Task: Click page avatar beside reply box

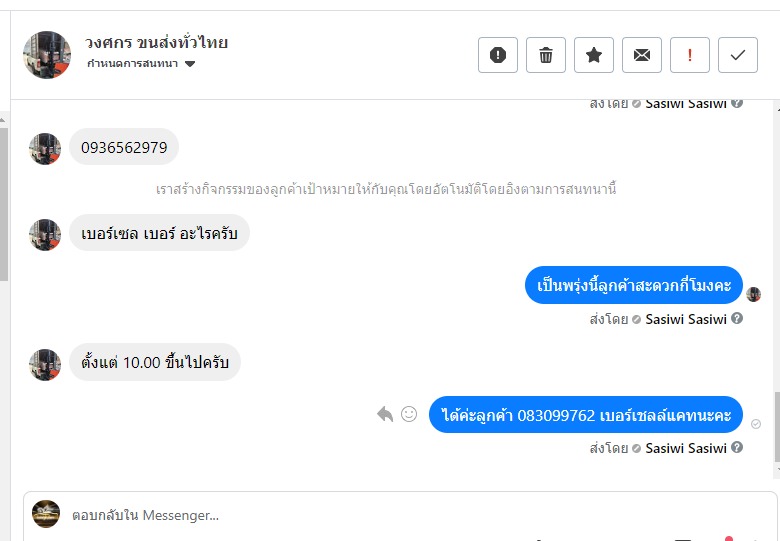Action: tap(46, 514)
